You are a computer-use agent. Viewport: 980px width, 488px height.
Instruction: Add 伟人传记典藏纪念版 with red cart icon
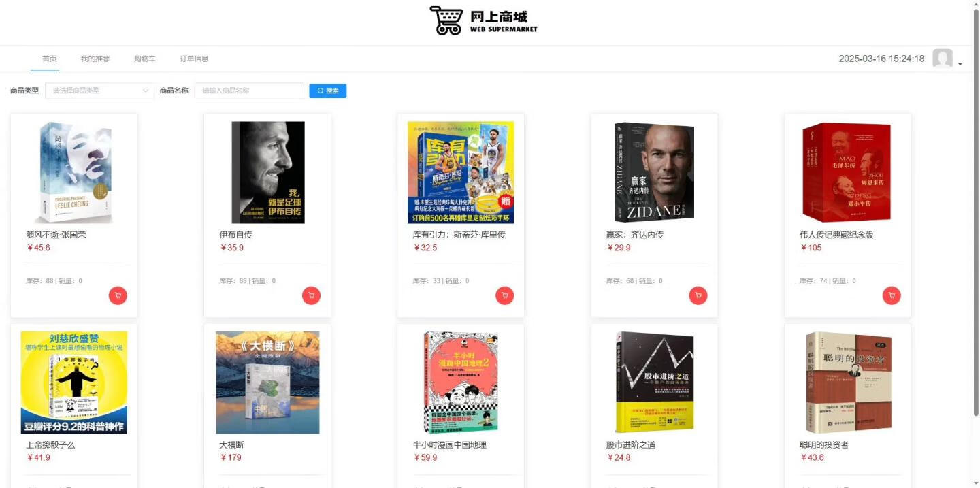click(x=892, y=295)
